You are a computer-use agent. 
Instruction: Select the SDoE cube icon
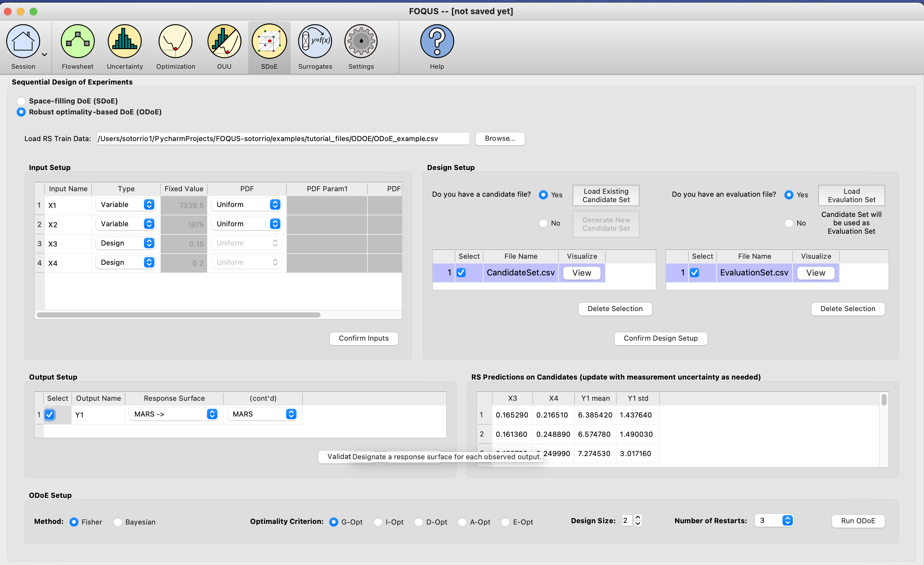point(269,41)
